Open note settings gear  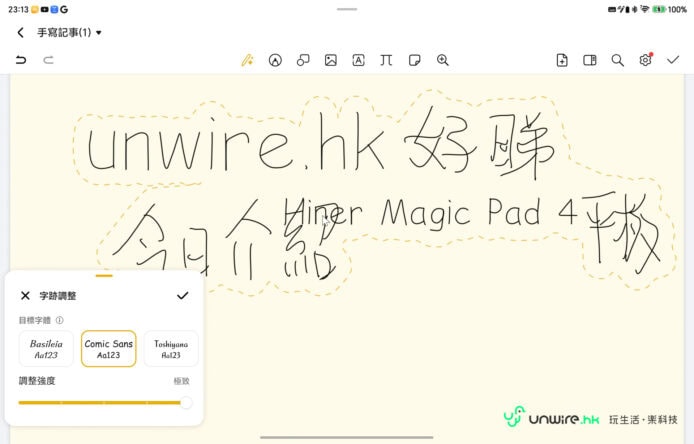tap(645, 60)
